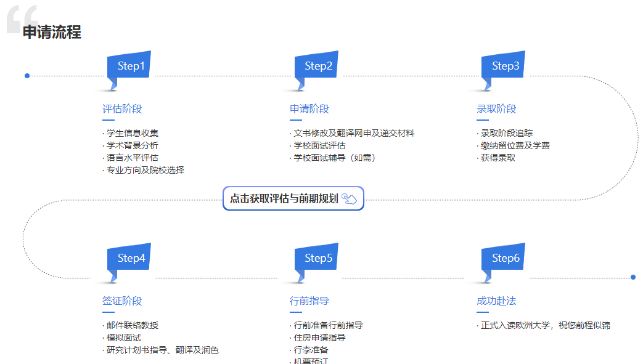Click the timeline start dot

coord(27,76)
